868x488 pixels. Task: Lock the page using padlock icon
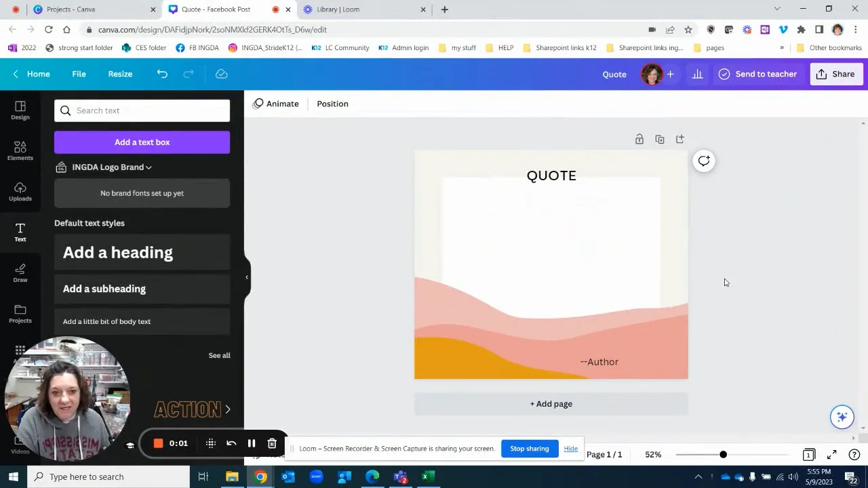tap(639, 139)
